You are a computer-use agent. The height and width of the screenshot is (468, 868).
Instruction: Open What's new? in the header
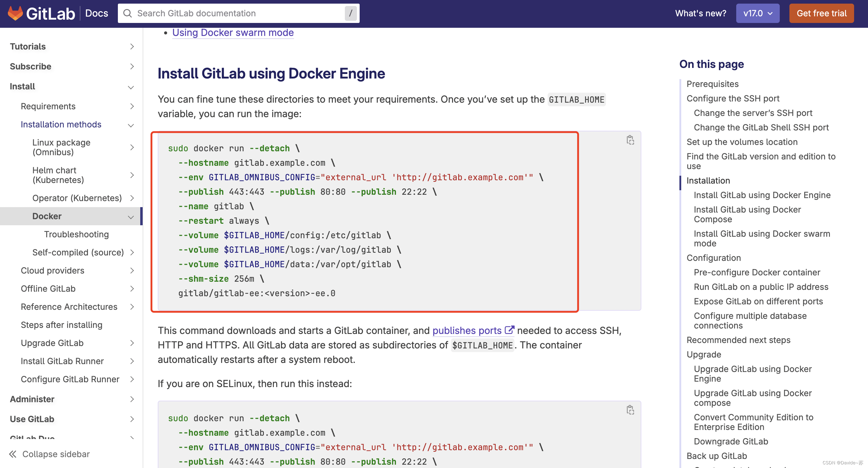[x=700, y=13]
